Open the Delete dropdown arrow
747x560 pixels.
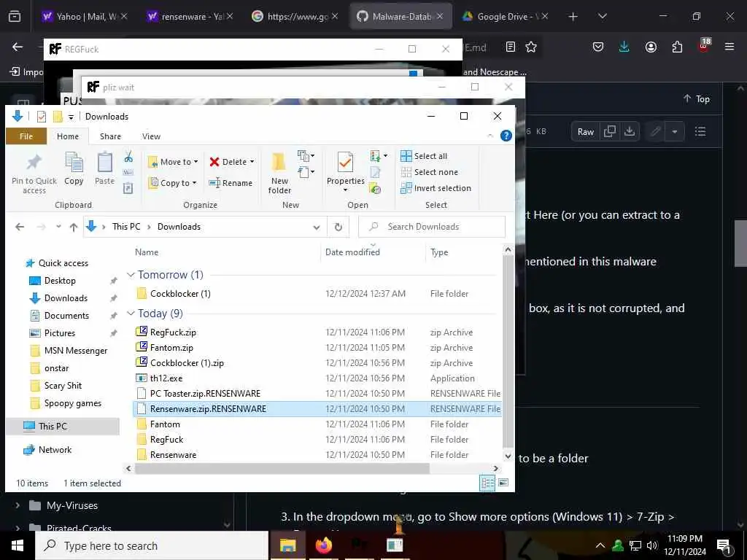[x=252, y=162]
